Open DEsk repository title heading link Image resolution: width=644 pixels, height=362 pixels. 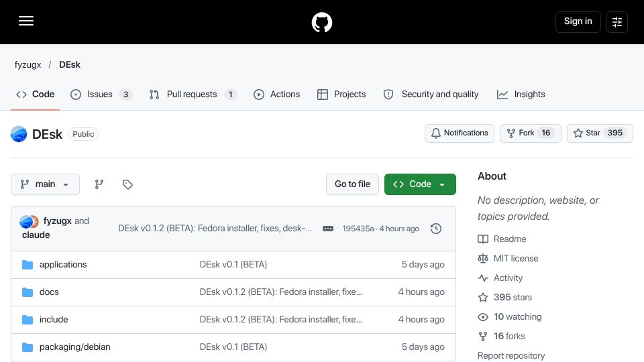tap(47, 134)
